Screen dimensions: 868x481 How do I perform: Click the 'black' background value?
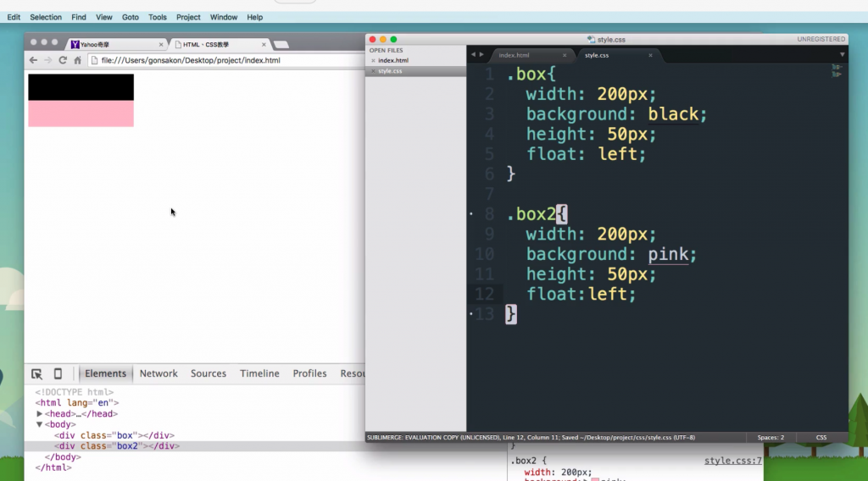click(x=673, y=114)
